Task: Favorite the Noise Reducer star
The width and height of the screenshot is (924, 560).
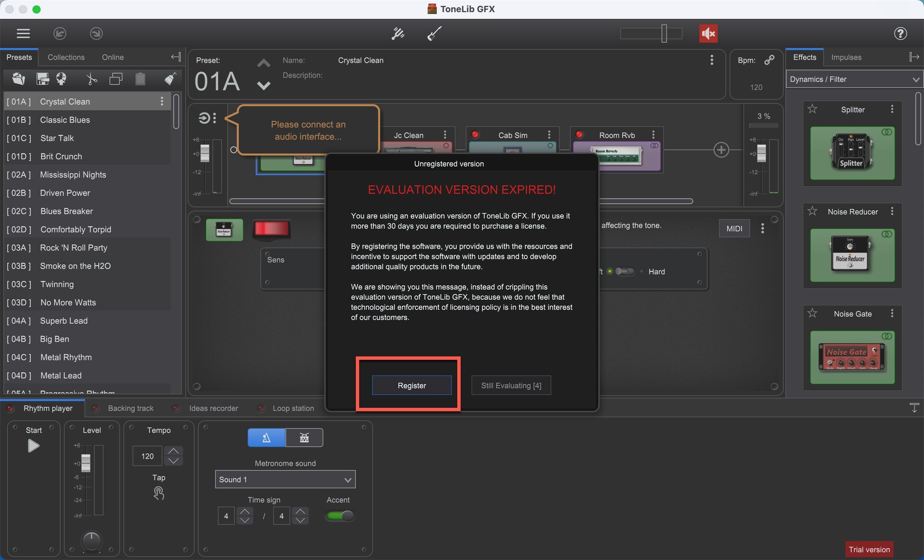Action: click(x=812, y=211)
